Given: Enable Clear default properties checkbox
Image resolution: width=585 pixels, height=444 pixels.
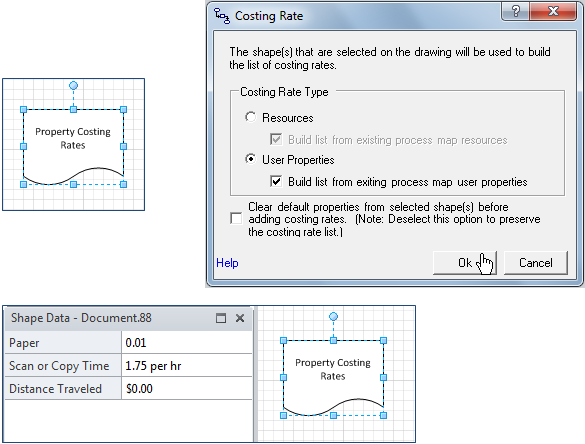Looking at the screenshot, I should pyautogui.click(x=236, y=219).
